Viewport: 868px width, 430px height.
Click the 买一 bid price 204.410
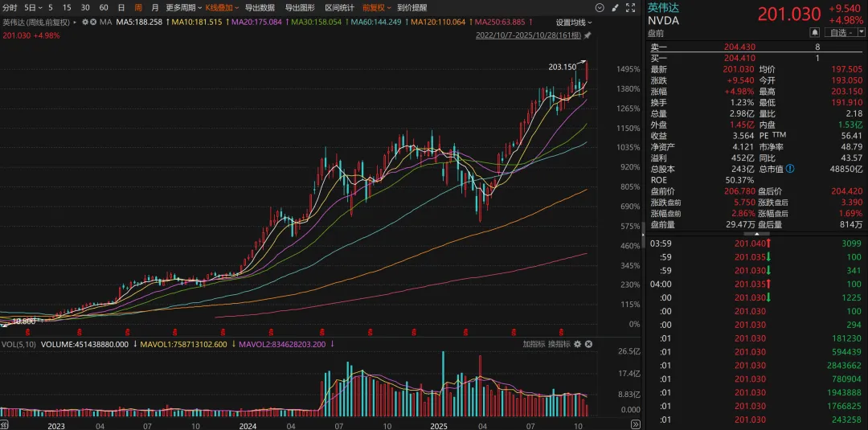[739, 58]
